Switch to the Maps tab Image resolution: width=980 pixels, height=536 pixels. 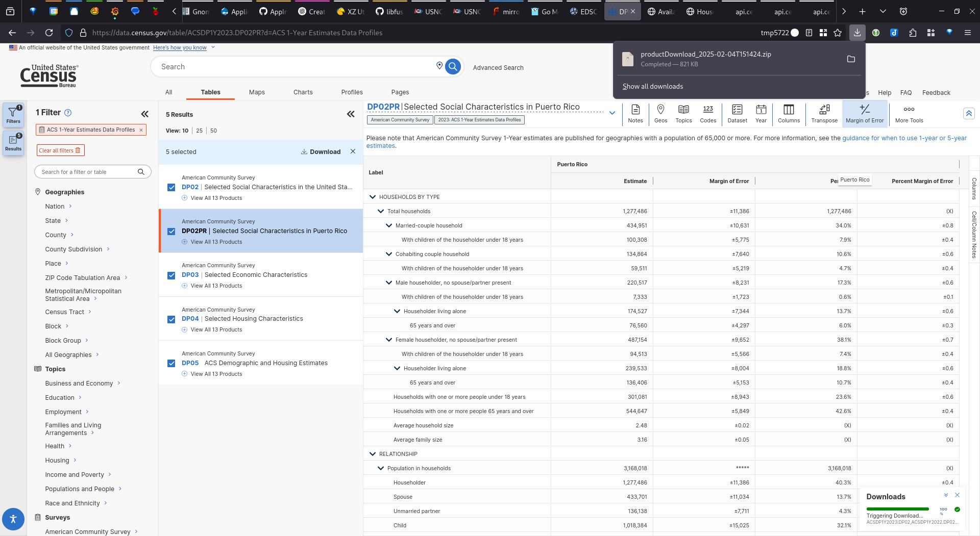[x=257, y=92]
